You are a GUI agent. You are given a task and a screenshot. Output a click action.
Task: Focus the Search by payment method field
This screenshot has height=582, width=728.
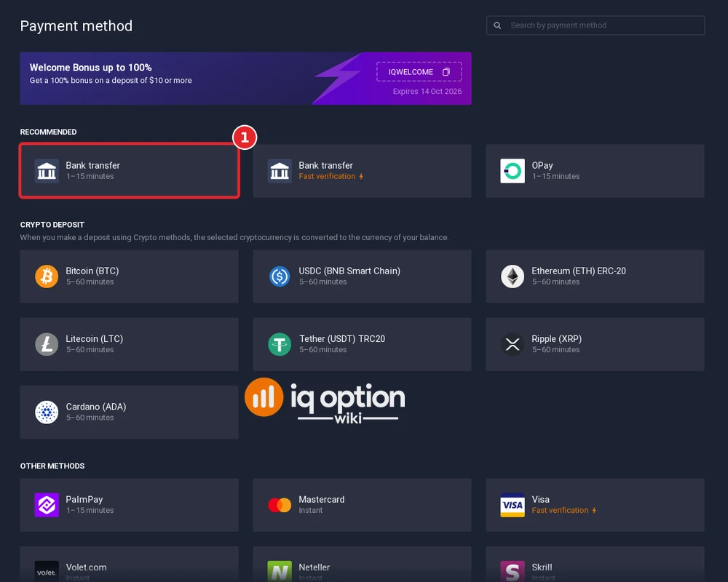(596, 25)
